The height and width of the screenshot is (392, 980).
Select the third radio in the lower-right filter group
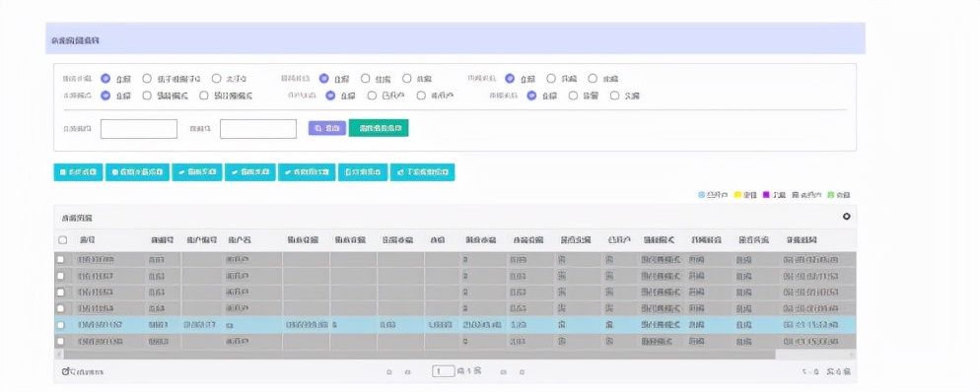pos(615,96)
